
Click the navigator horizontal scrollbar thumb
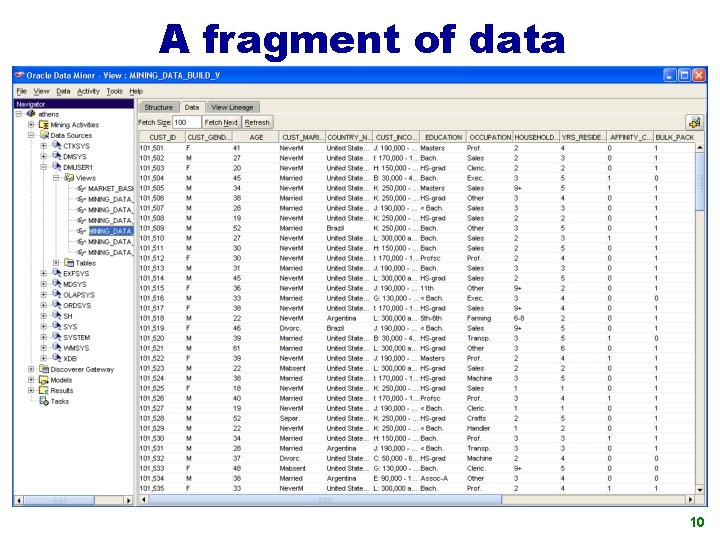[59, 500]
